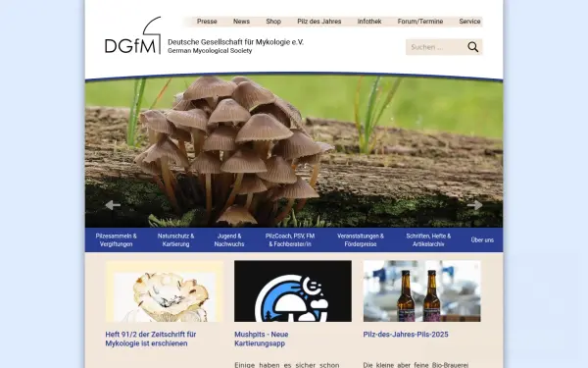This screenshot has width=588, height=368.
Task: Click the Mushpits app logo thumbnail
Action: 293,291
